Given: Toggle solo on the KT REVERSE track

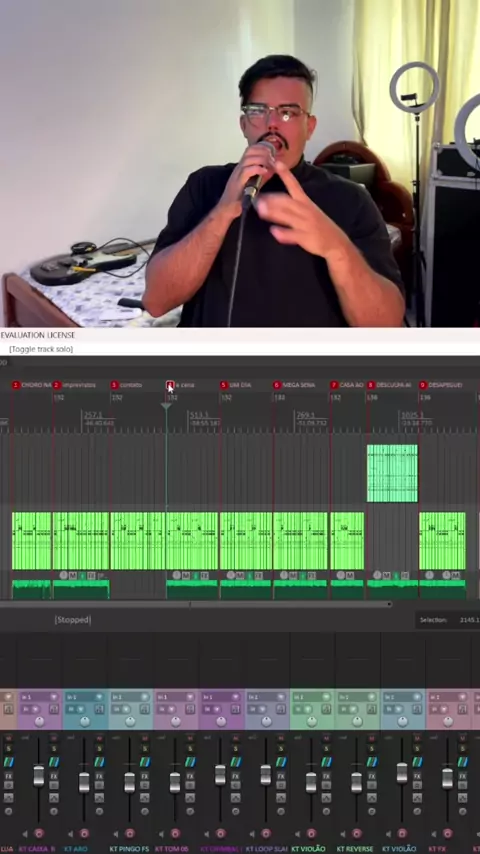Looking at the screenshot, I should click(372, 749).
